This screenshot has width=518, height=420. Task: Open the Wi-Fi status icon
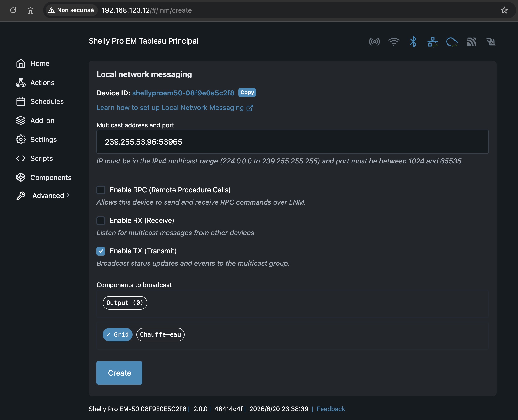pyautogui.click(x=394, y=42)
